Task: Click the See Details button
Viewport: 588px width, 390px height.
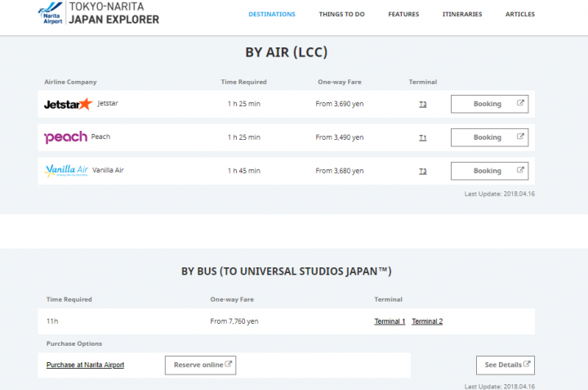Action: coord(506,365)
